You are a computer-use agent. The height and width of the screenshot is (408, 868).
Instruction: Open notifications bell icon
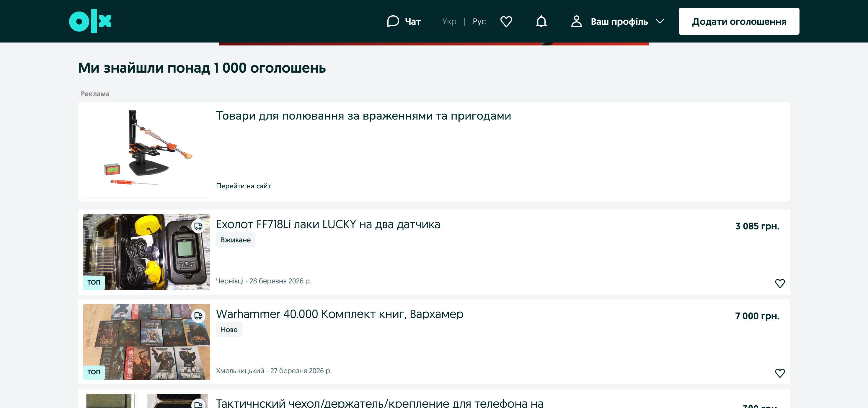[541, 21]
